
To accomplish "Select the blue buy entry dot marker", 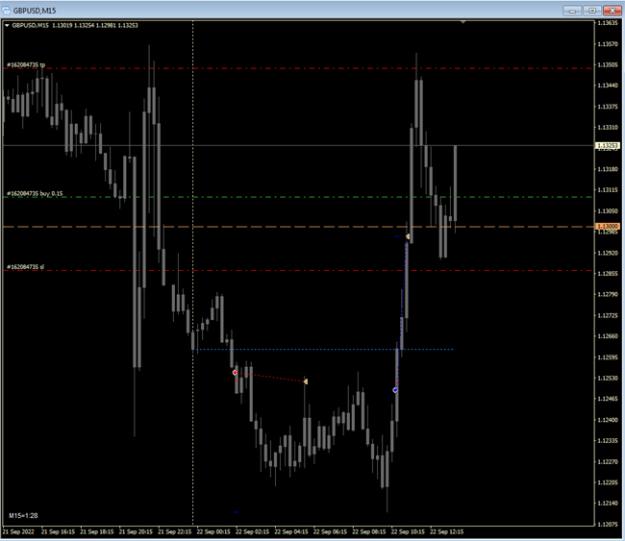I will point(395,390).
